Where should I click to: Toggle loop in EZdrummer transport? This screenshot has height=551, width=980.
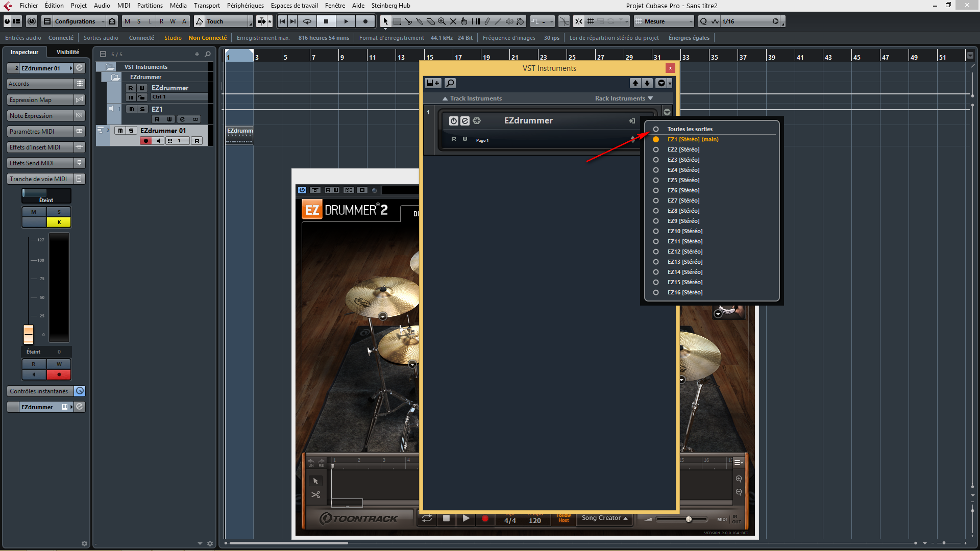point(427,518)
